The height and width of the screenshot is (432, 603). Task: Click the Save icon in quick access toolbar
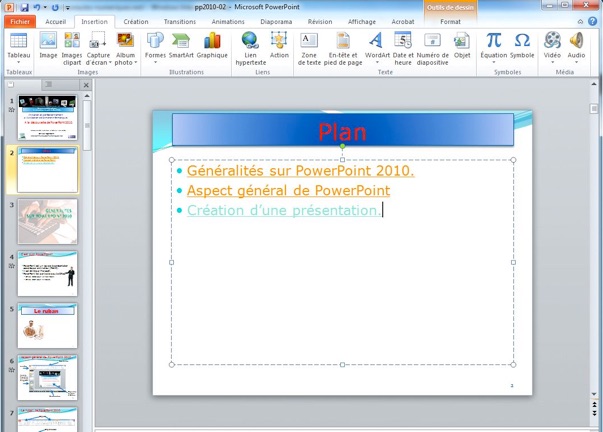click(x=24, y=7)
